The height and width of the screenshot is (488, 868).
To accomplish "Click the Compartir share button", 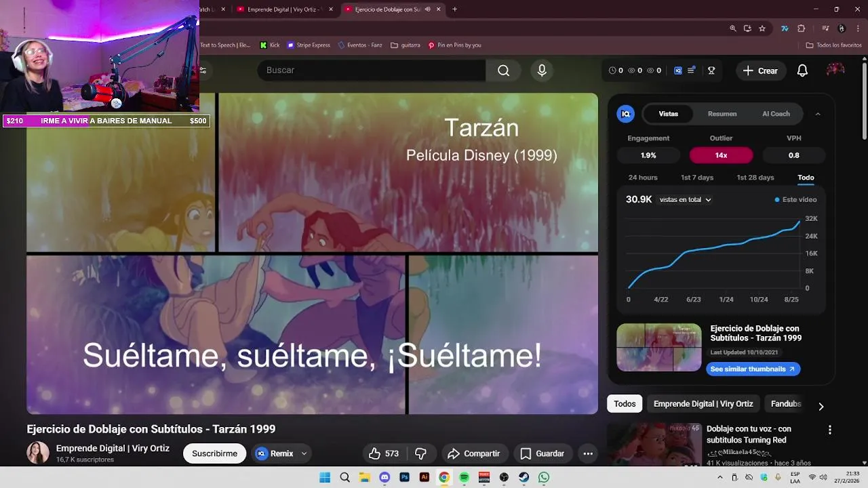I will pyautogui.click(x=475, y=453).
